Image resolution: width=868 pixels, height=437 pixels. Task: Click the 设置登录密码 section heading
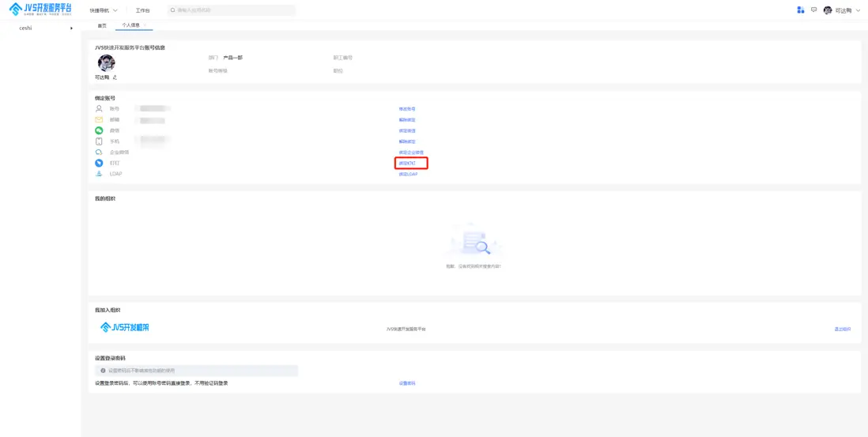(x=110, y=358)
